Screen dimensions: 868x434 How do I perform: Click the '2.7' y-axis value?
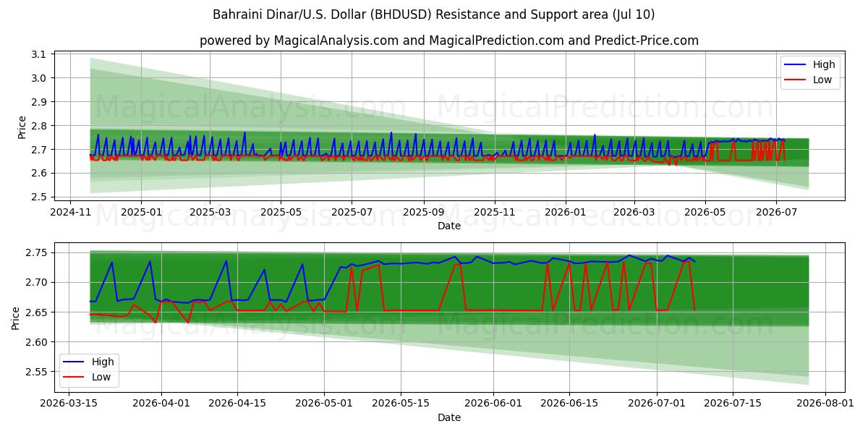[x=39, y=150]
